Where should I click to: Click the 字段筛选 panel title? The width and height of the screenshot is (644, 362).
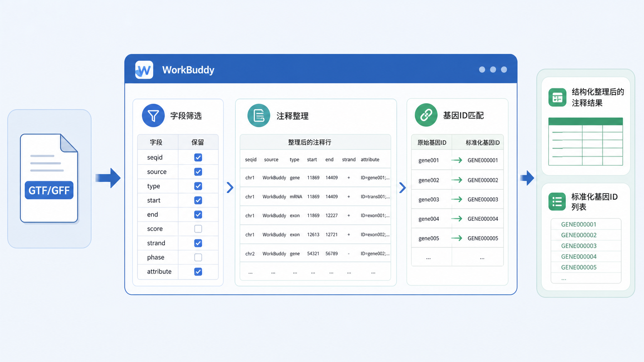(186, 116)
